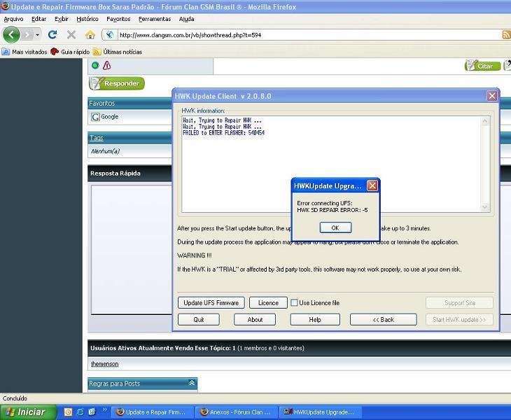Click Firefox back navigation arrow
This screenshot has width=511, height=420.
point(11,34)
